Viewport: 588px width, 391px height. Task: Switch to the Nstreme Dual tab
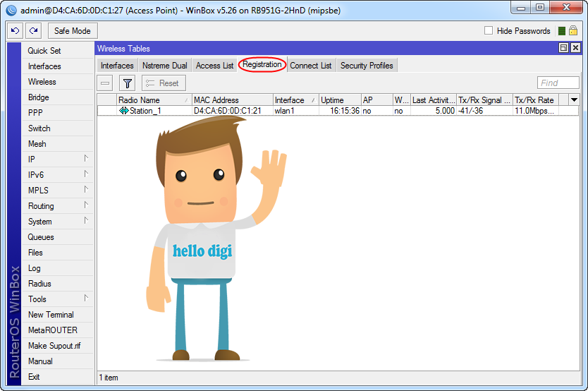(x=164, y=66)
